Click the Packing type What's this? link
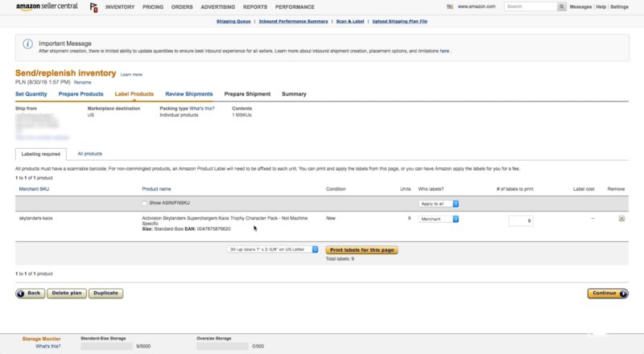The image size is (644, 354). pyautogui.click(x=202, y=109)
